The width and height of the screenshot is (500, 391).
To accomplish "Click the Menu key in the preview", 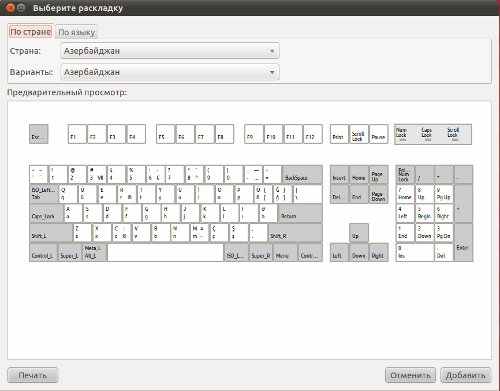I will (285, 252).
